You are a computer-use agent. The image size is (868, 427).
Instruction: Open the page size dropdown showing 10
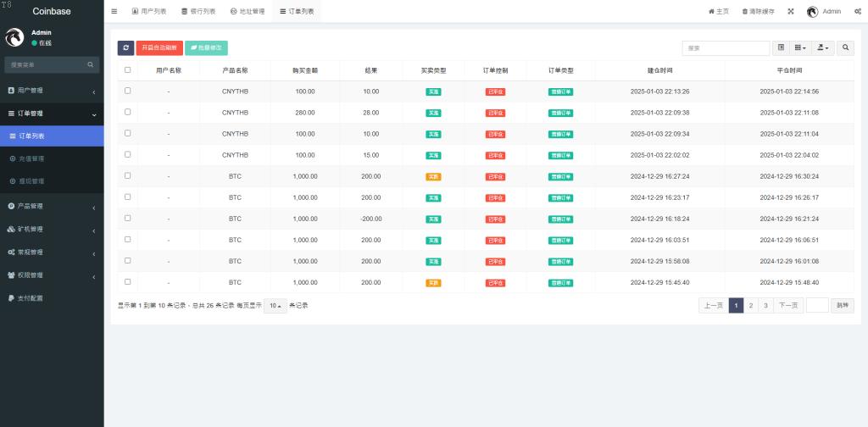(x=275, y=305)
